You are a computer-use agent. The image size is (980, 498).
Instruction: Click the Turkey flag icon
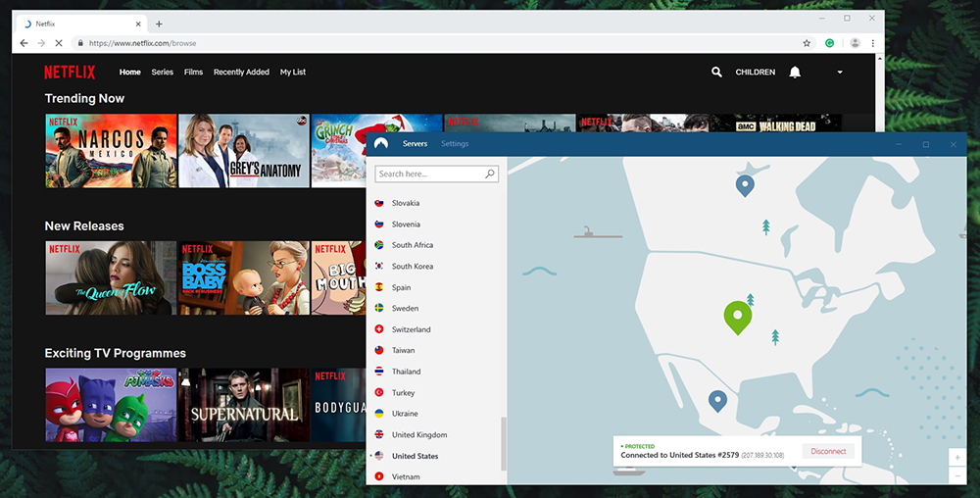(x=378, y=392)
